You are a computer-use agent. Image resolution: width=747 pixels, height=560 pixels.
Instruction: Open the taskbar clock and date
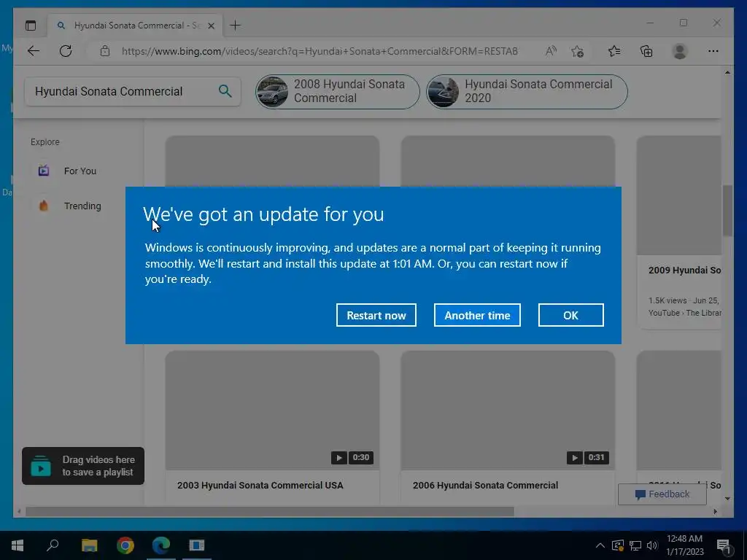click(x=684, y=545)
